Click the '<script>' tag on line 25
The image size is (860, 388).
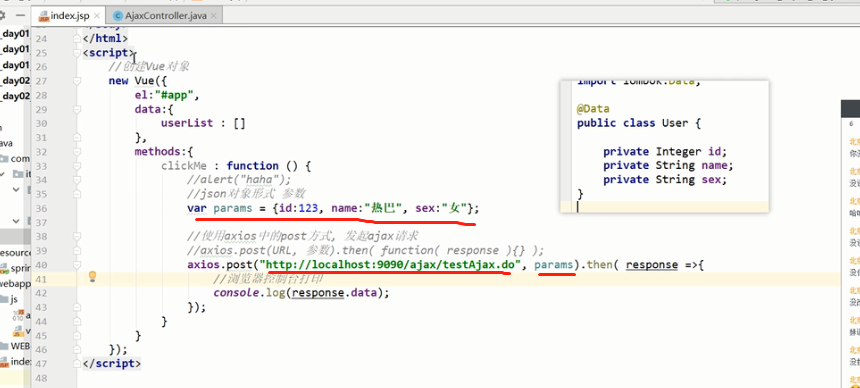pyautogui.click(x=108, y=53)
